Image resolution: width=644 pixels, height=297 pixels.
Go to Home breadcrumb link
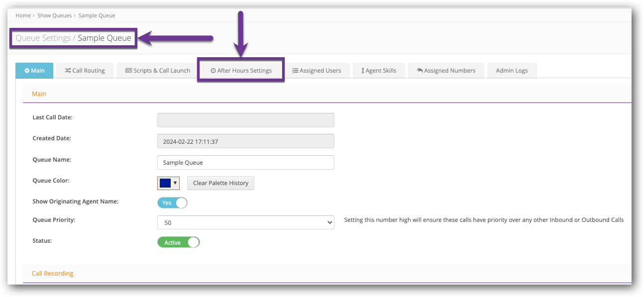(x=23, y=15)
